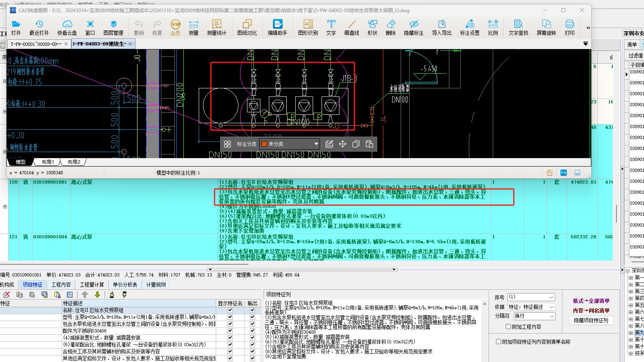This screenshot has width=644, height=362.
Task: Click the 格式→全部清单 link
Action: coord(591,301)
